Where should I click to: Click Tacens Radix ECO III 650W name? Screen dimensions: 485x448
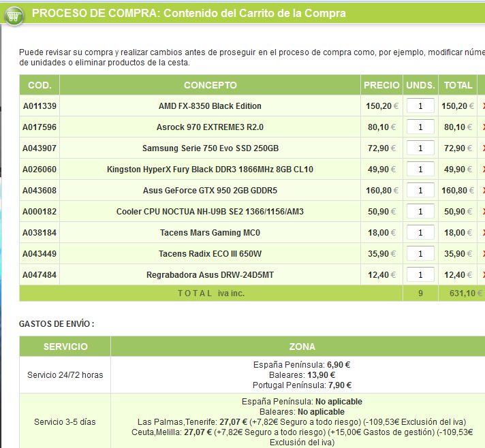click(210, 254)
